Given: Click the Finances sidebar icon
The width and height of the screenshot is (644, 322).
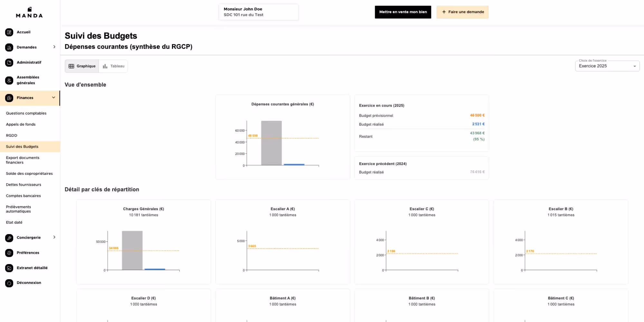Looking at the screenshot, I should click(9, 98).
